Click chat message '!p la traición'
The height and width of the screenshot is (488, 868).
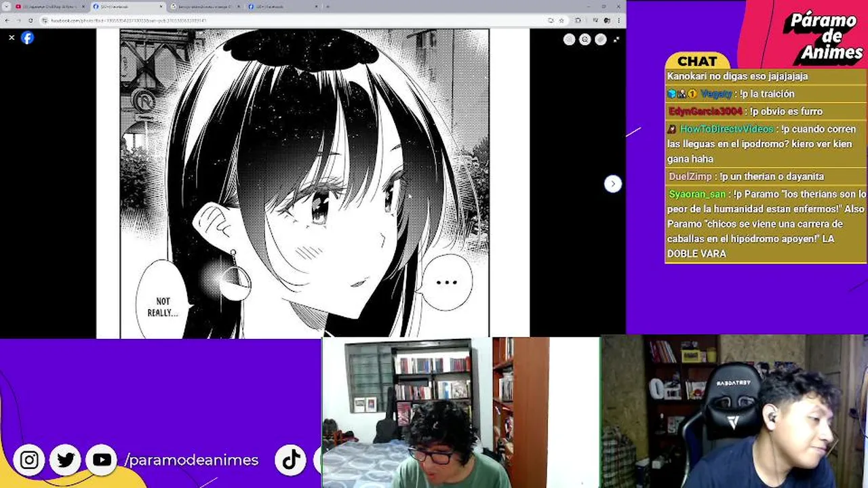(x=767, y=94)
